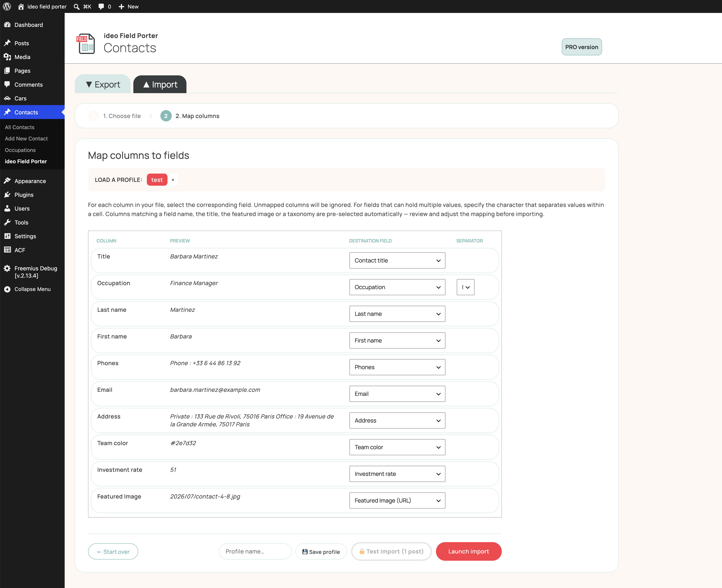
Task: Open the Occupation separator dropdown
Action: coord(466,287)
